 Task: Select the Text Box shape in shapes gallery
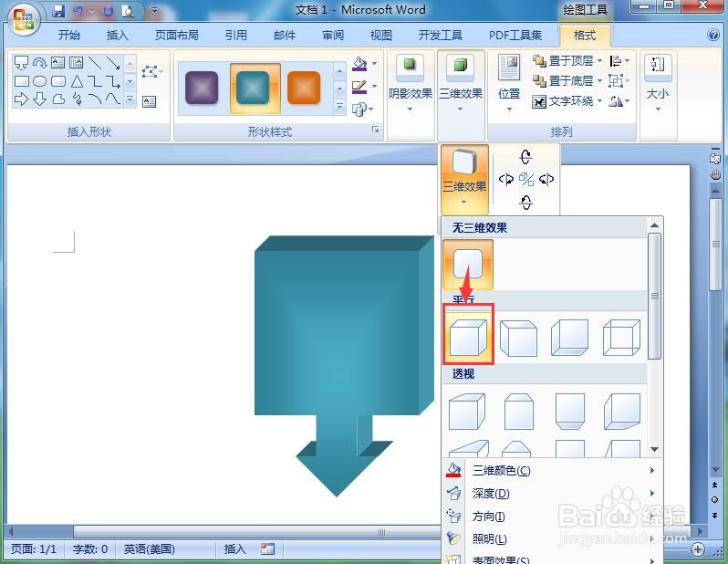pos(57,62)
